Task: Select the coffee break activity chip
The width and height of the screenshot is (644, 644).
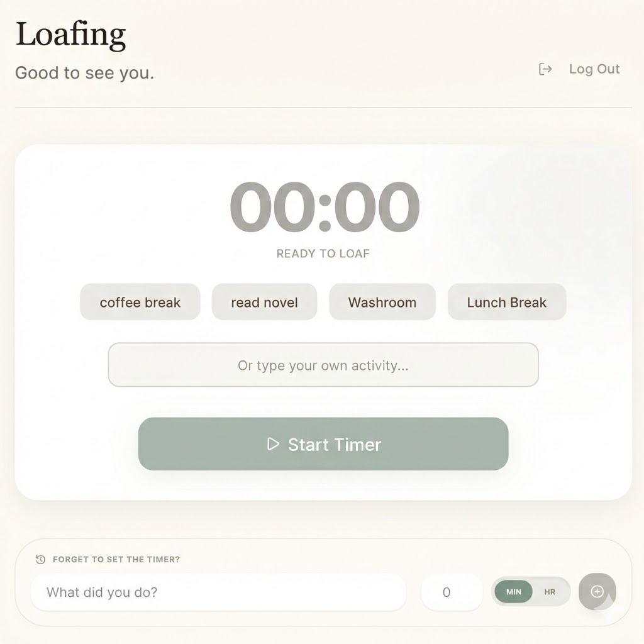Action: [140, 302]
